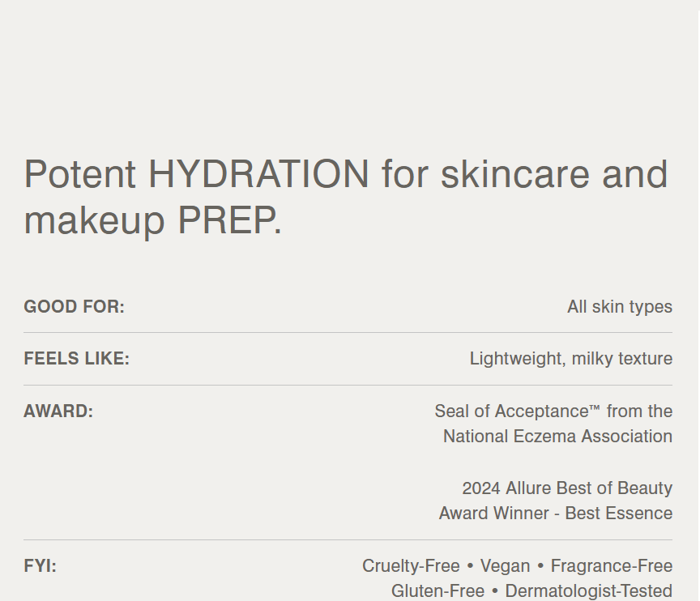
Task: Click the All skin types text
Action: click(620, 307)
